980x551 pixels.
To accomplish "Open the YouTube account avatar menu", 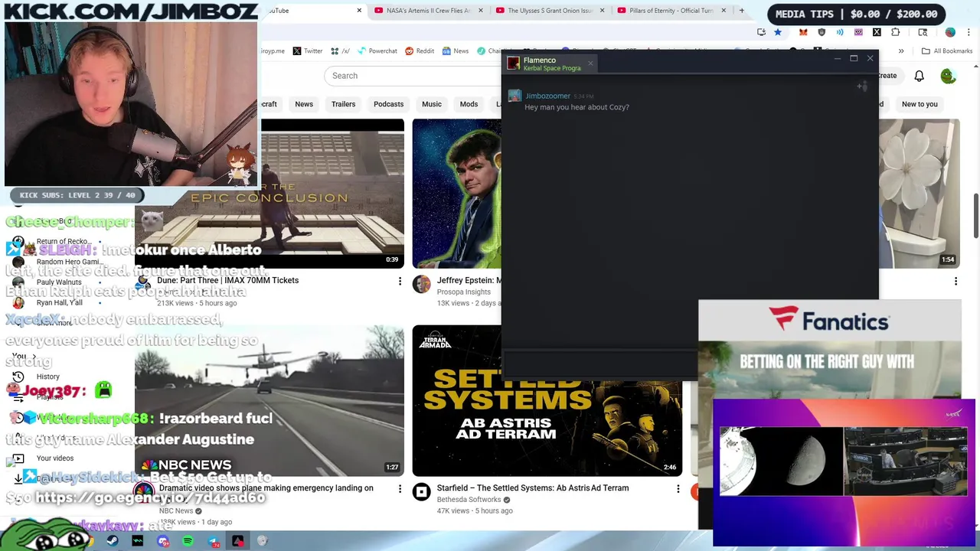I will pos(949,76).
